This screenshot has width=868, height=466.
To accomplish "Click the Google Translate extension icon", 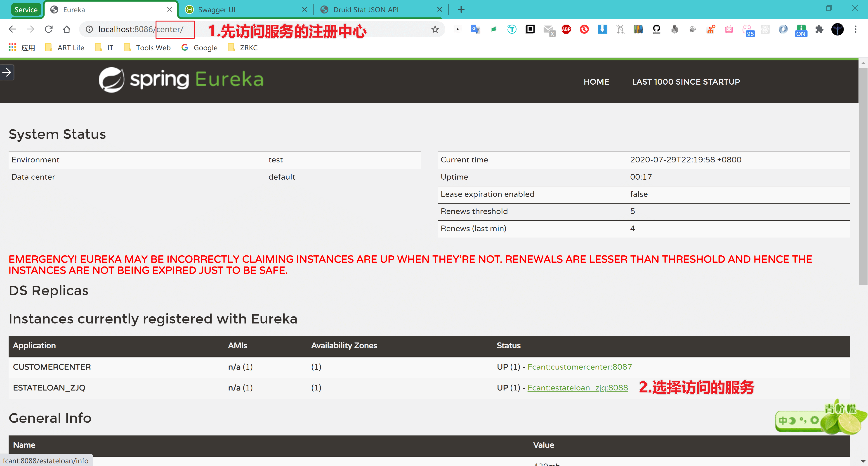I will pos(475,29).
